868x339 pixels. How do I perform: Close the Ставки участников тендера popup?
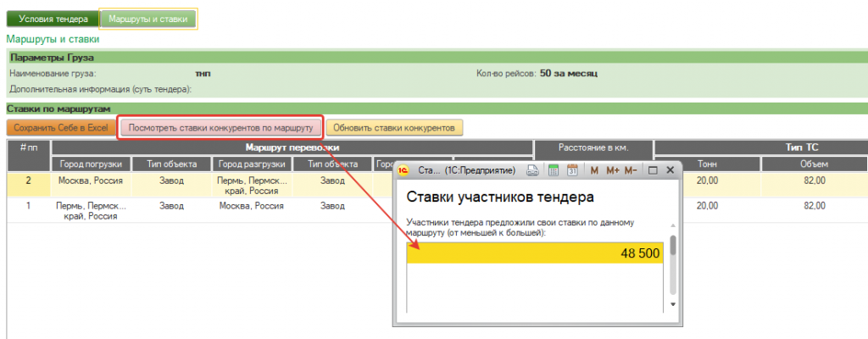point(670,170)
